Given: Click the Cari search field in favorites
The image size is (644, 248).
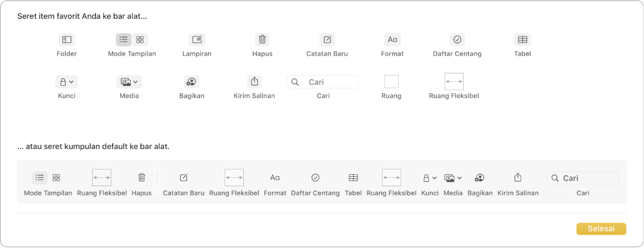Looking at the screenshot, I should pos(323,82).
